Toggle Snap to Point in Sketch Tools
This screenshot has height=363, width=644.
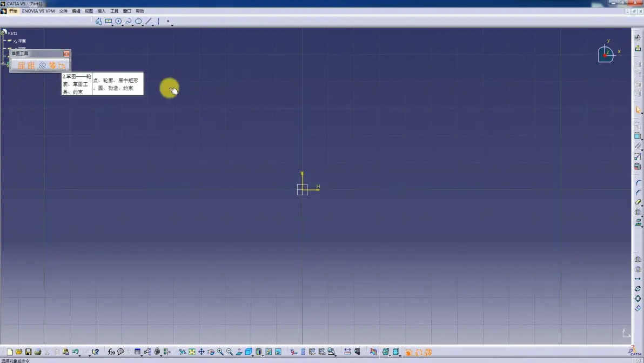tap(31, 65)
